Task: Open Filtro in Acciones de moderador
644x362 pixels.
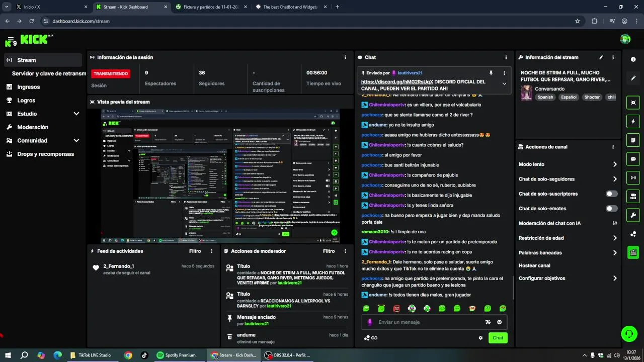Action: point(329,251)
